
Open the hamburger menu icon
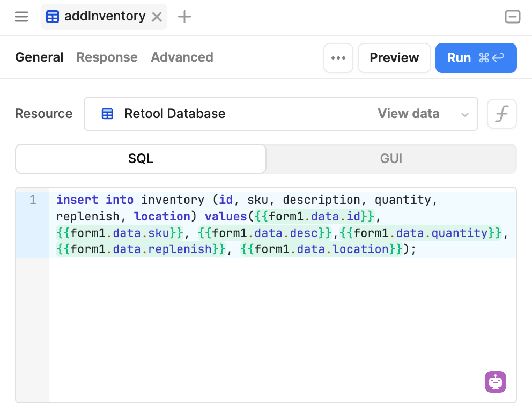21,16
